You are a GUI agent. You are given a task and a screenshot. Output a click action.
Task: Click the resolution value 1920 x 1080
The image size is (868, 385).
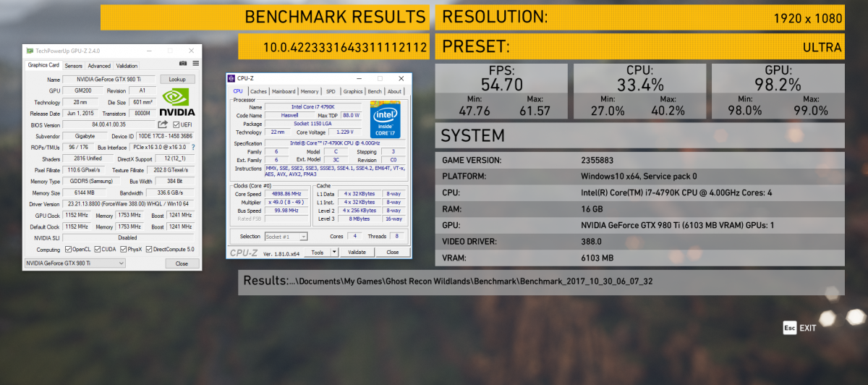click(x=808, y=19)
